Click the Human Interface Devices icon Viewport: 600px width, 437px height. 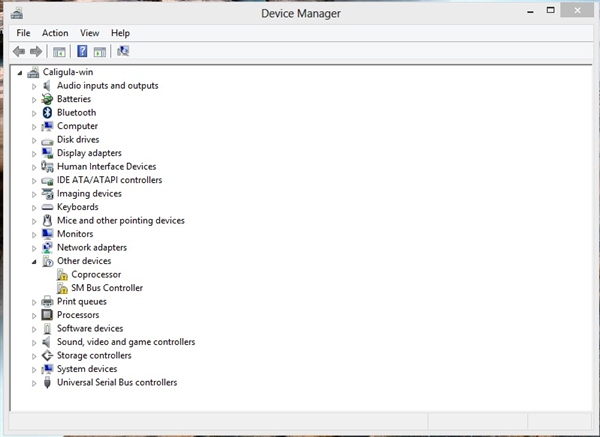(47, 166)
